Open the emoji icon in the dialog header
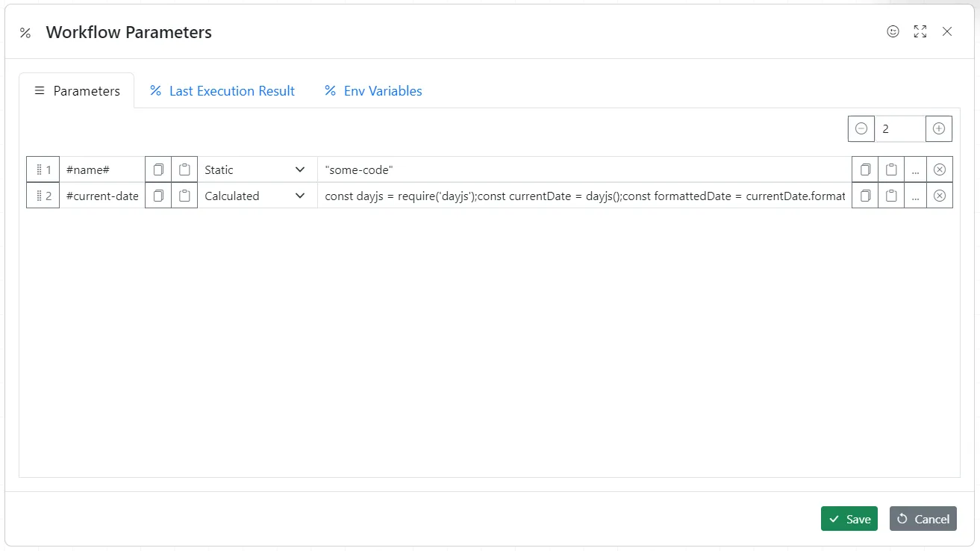 click(893, 31)
